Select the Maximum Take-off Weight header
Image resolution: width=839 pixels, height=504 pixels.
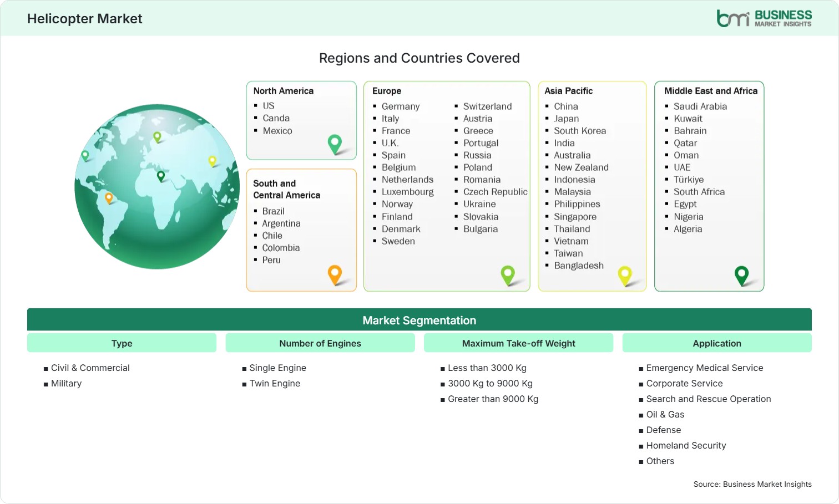(x=518, y=343)
